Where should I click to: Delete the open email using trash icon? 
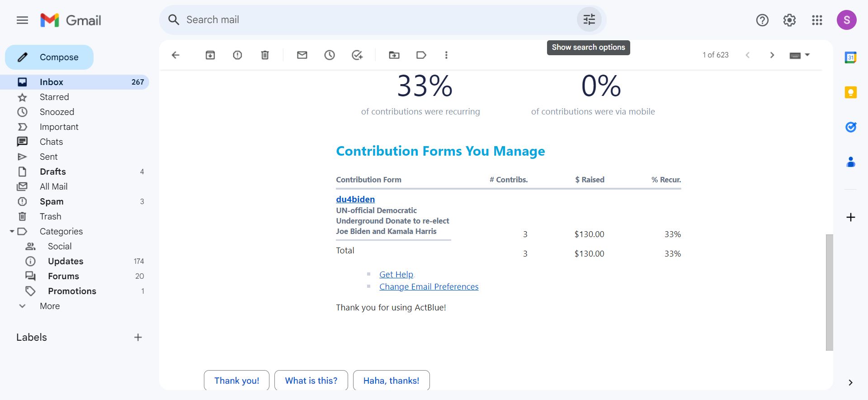[265, 55]
